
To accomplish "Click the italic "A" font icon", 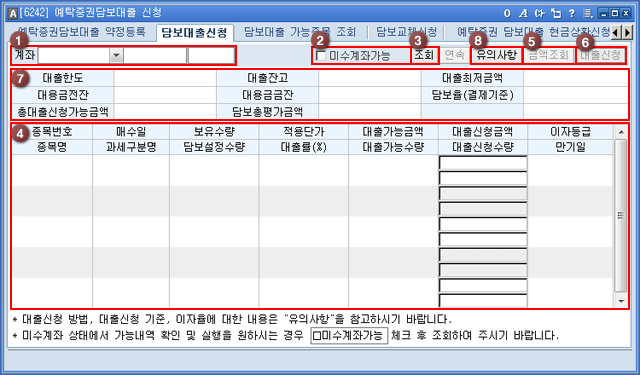I will 523,13.
